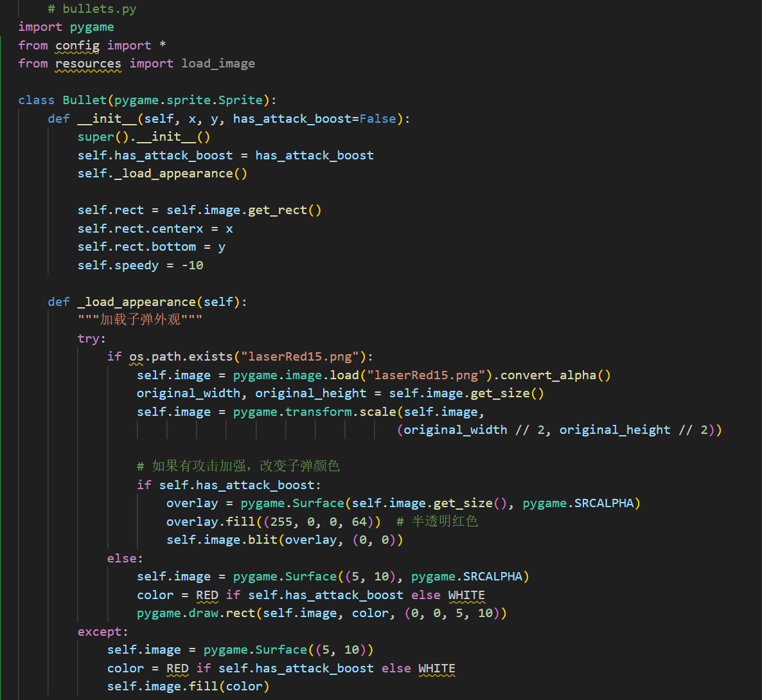The image size is (762, 700).
Task: Click 'RED' on line above self.image.fill(color)
Action: (177, 669)
